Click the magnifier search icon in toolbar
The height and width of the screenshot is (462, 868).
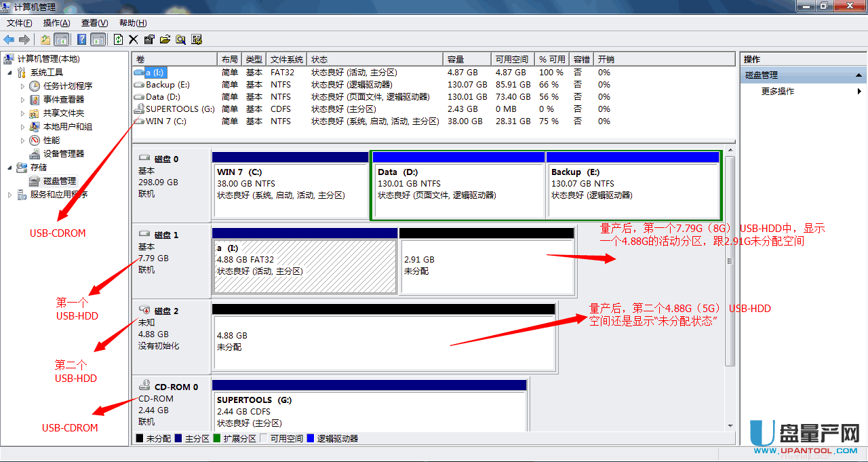pyautogui.click(x=181, y=39)
